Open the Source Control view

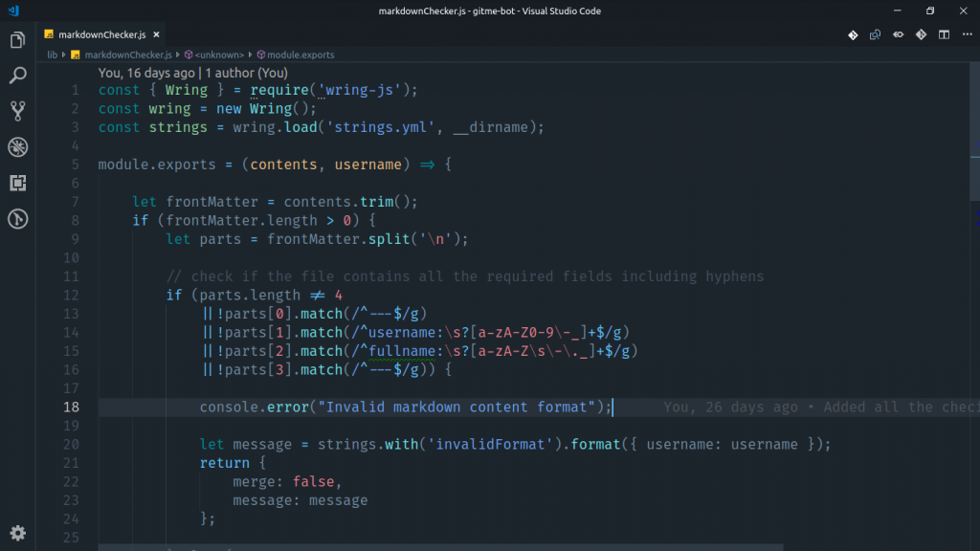coord(16,110)
